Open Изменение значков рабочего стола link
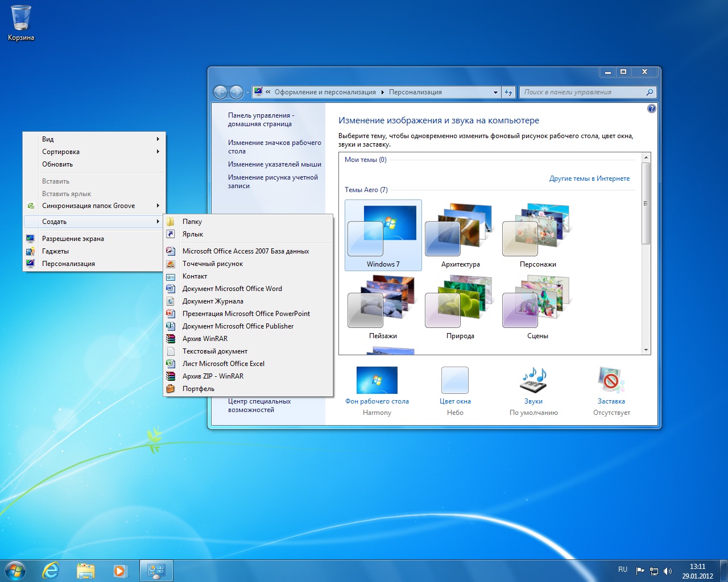Viewport: 728px width, 582px height. pos(274,147)
